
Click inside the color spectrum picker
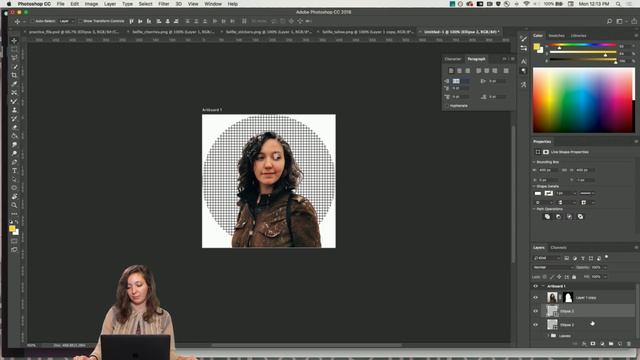(x=584, y=100)
